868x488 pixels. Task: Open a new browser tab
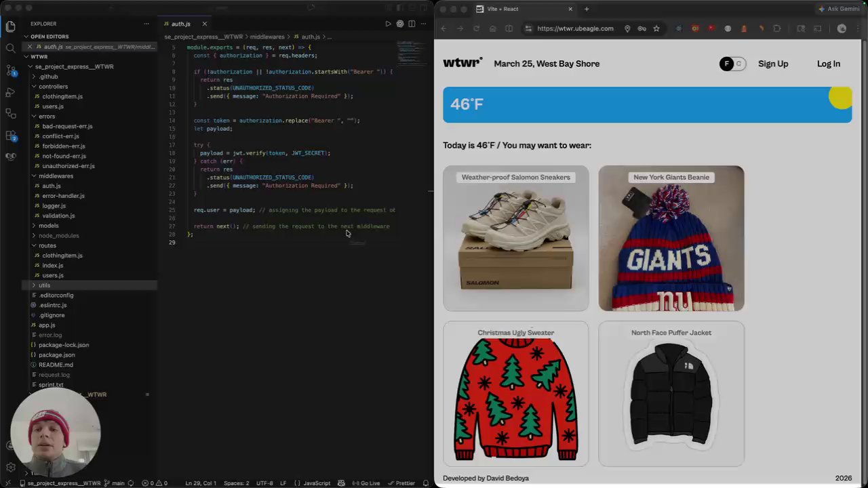coord(587,9)
